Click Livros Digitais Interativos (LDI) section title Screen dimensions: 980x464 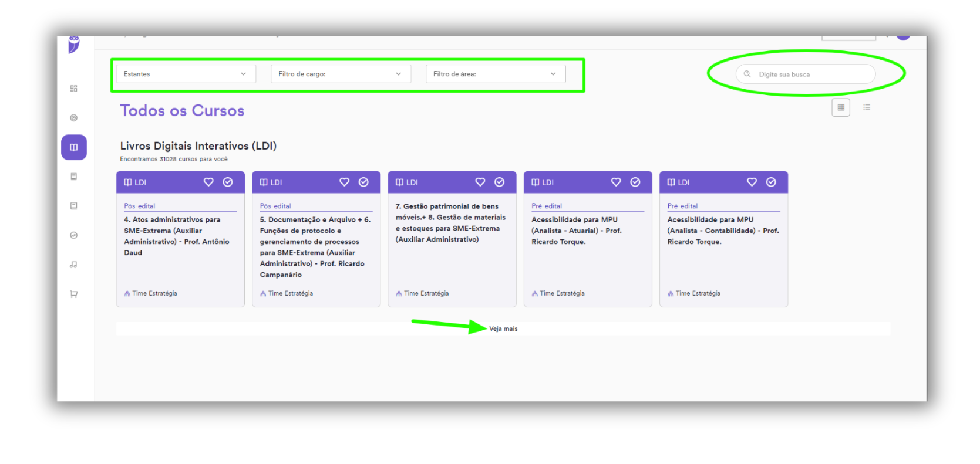point(198,146)
